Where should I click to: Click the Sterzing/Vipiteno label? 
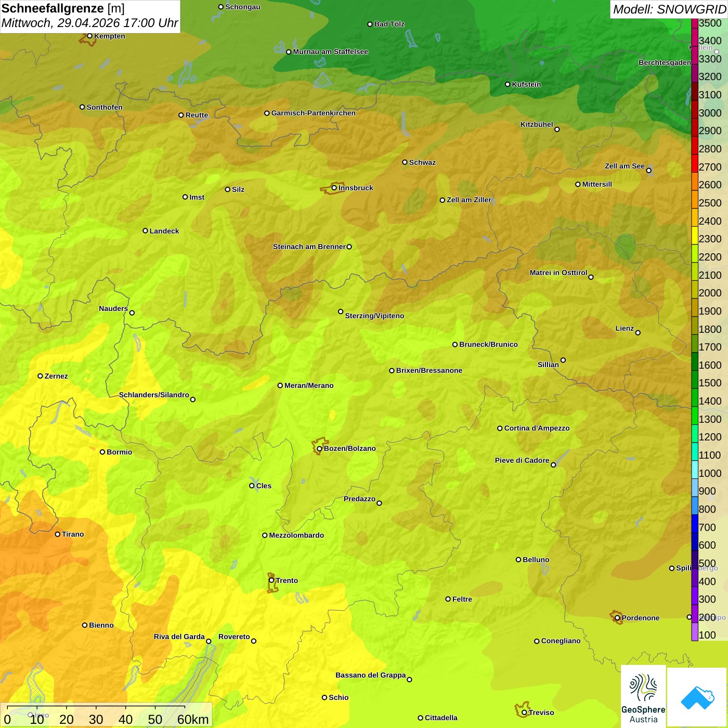(374, 316)
